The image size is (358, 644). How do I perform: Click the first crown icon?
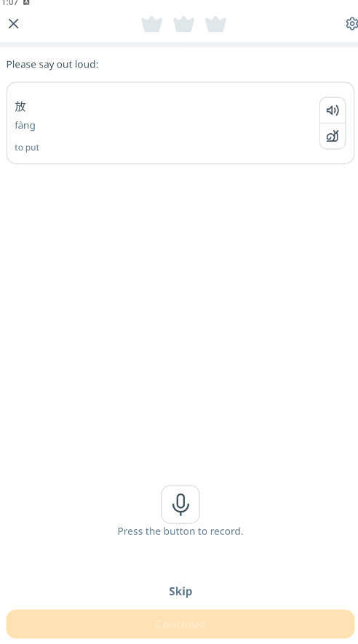[x=151, y=24]
